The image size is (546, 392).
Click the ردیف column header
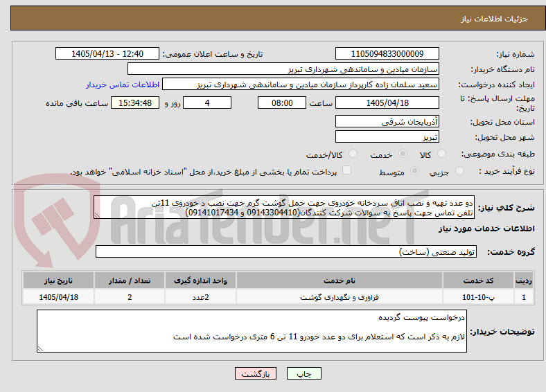tap(524, 280)
